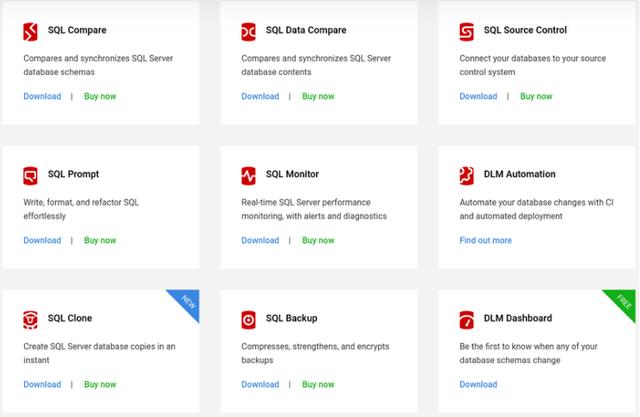Download SQL Backup

pos(260,385)
